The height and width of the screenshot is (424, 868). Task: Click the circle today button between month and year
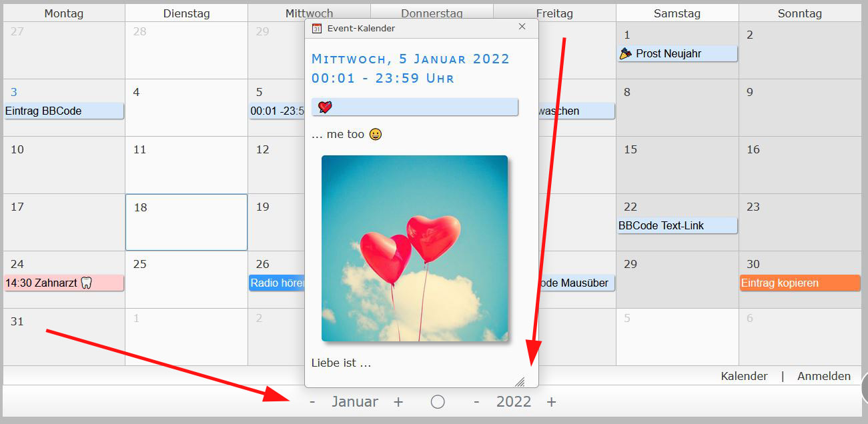438,401
